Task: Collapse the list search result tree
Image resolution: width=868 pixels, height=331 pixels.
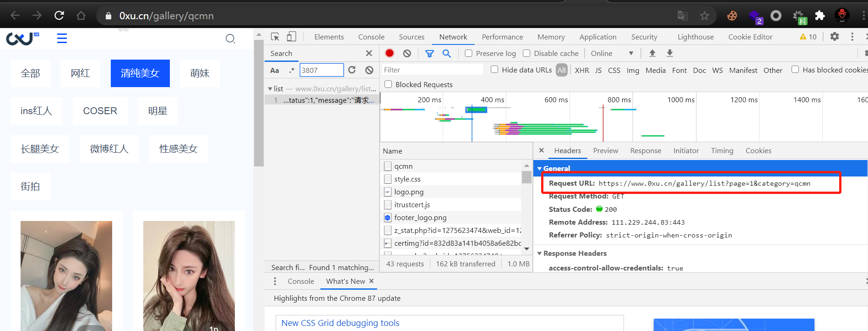Action: point(270,88)
